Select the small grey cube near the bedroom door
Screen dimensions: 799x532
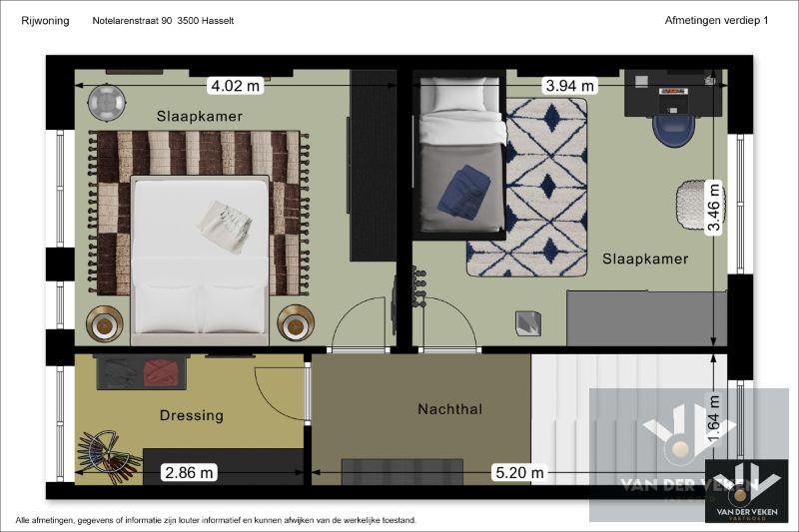tap(527, 323)
